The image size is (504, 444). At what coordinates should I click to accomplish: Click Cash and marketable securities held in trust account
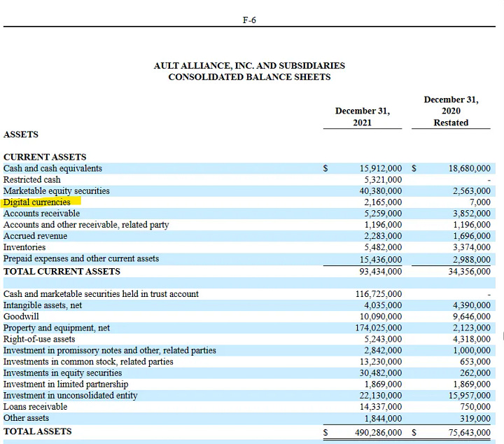click(x=101, y=294)
